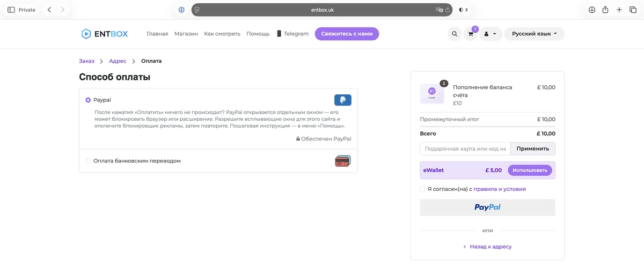Show Safari downloads
The height and width of the screenshot is (267, 644).
point(592,10)
